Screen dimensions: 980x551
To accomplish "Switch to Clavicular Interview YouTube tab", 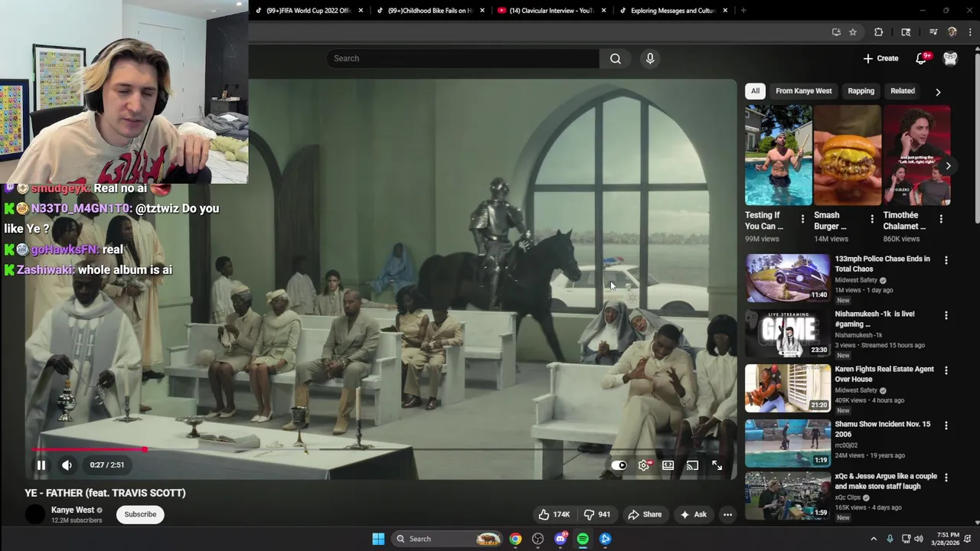I will [551, 11].
